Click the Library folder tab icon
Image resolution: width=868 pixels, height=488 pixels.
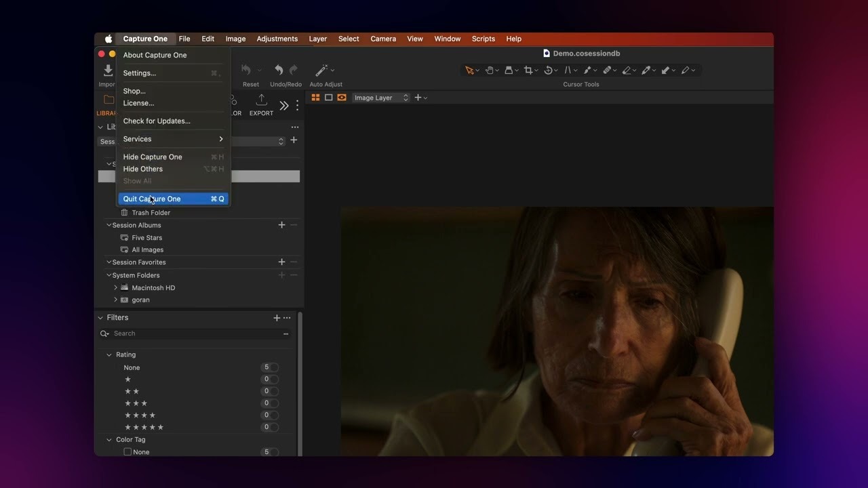pos(108,100)
